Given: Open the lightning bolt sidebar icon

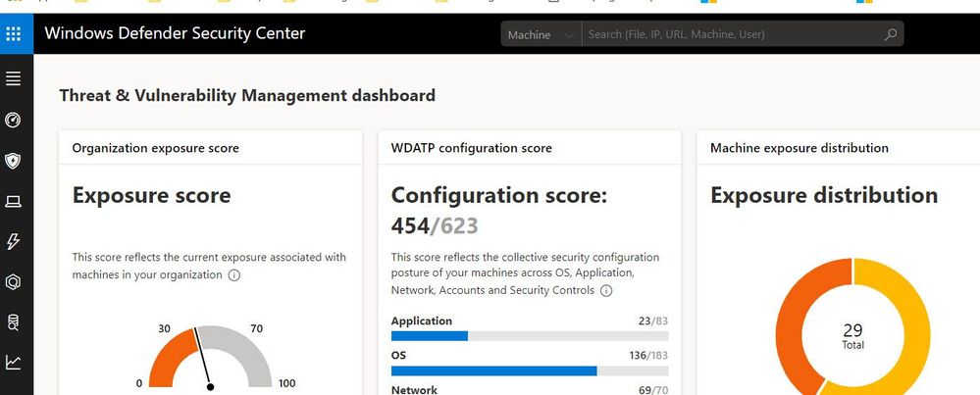Looking at the screenshot, I should pyautogui.click(x=13, y=241).
